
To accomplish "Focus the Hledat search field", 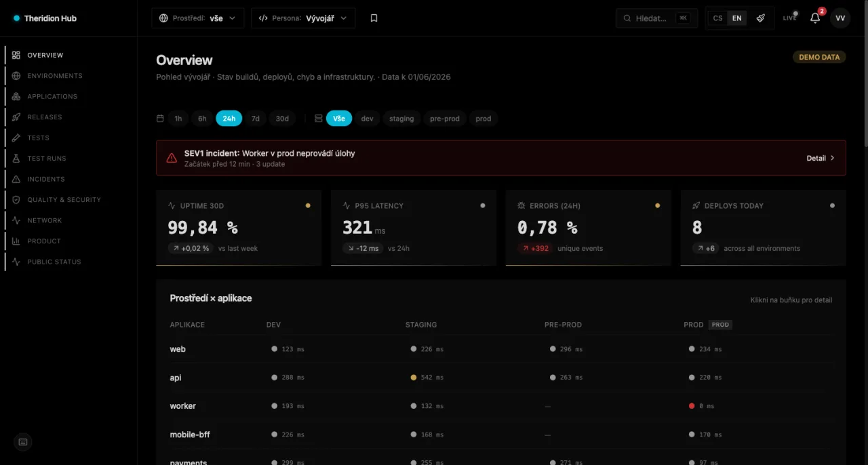I will pos(656,18).
